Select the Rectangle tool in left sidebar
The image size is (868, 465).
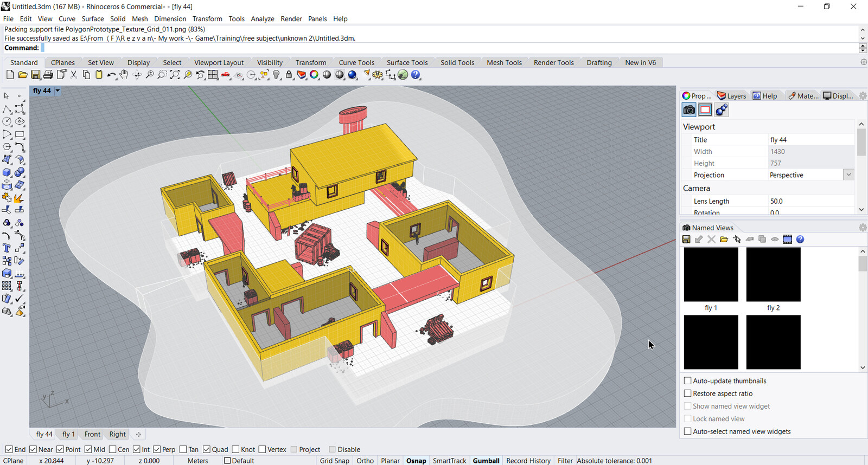(20, 134)
